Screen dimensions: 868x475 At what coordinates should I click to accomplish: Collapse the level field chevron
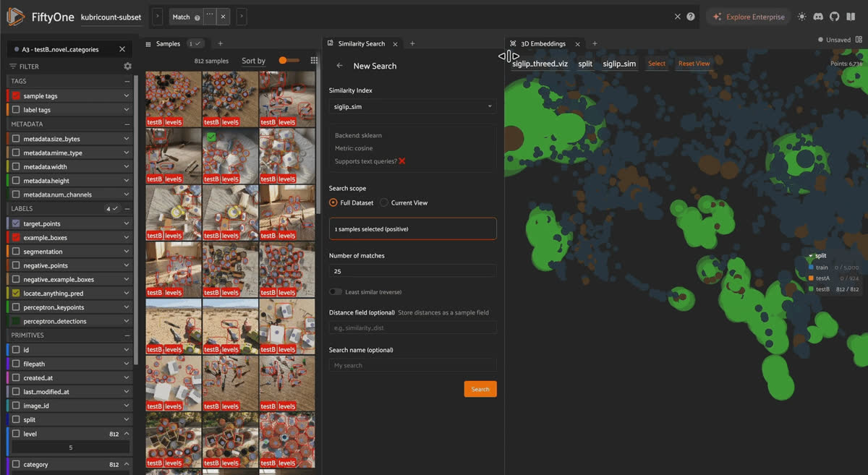[127, 434]
